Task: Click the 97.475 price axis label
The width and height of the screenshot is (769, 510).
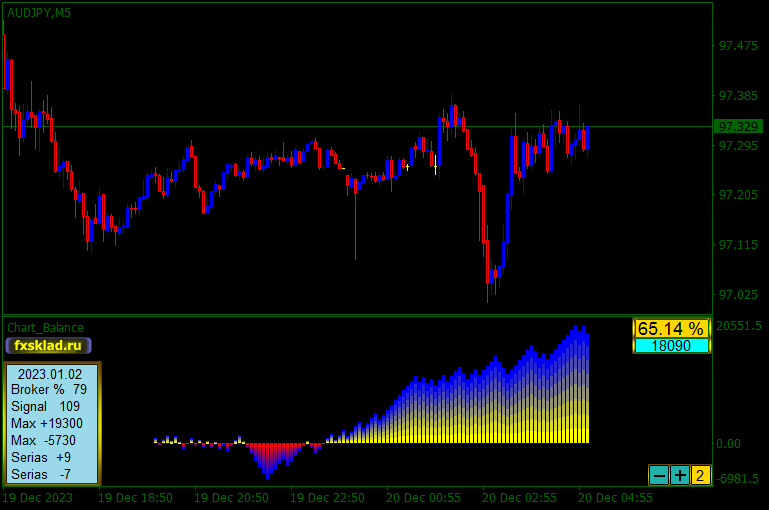Action: pyautogui.click(x=738, y=46)
